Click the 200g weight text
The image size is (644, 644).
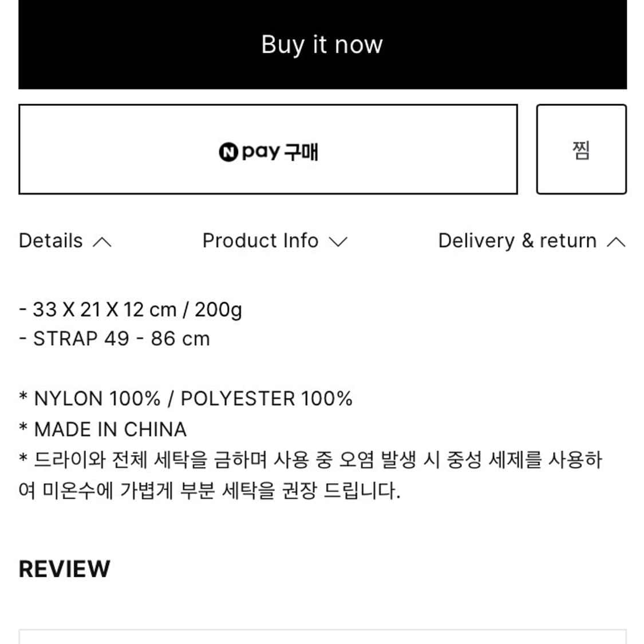pyautogui.click(x=218, y=310)
